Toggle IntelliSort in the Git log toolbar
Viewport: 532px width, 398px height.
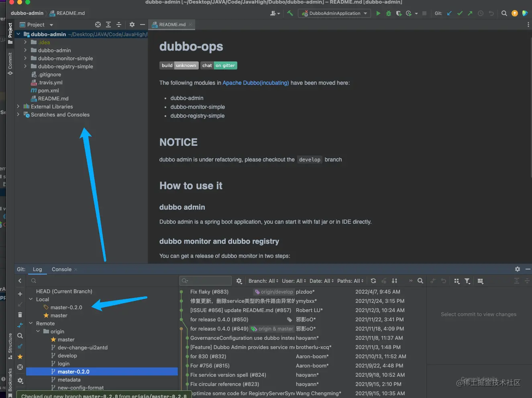tap(394, 281)
